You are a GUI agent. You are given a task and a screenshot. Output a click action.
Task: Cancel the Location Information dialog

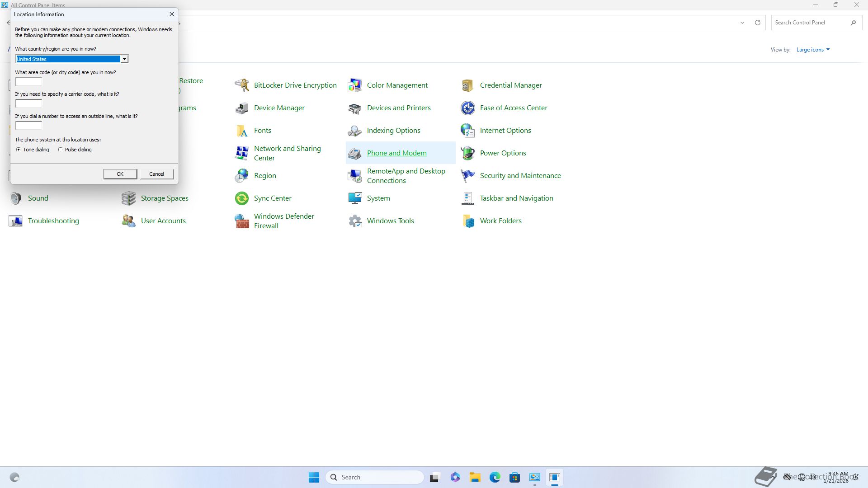click(156, 174)
